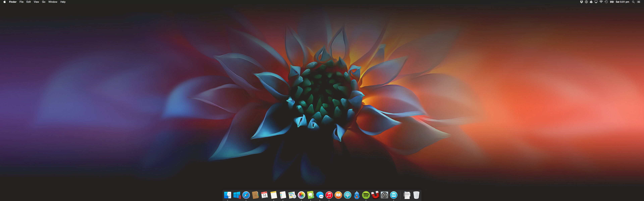Open the Go menu
The height and width of the screenshot is (201, 644).
43,2
